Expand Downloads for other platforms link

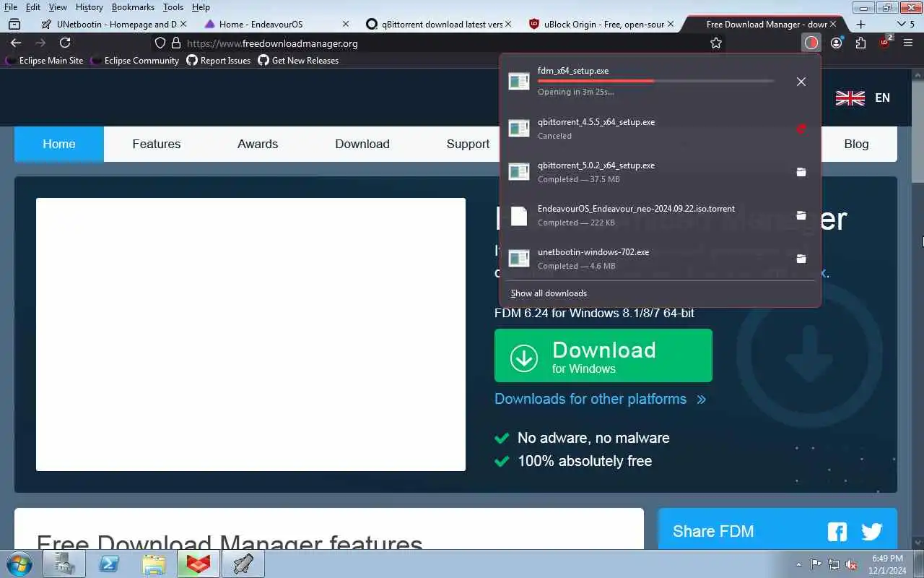click(x=600, y=399)
